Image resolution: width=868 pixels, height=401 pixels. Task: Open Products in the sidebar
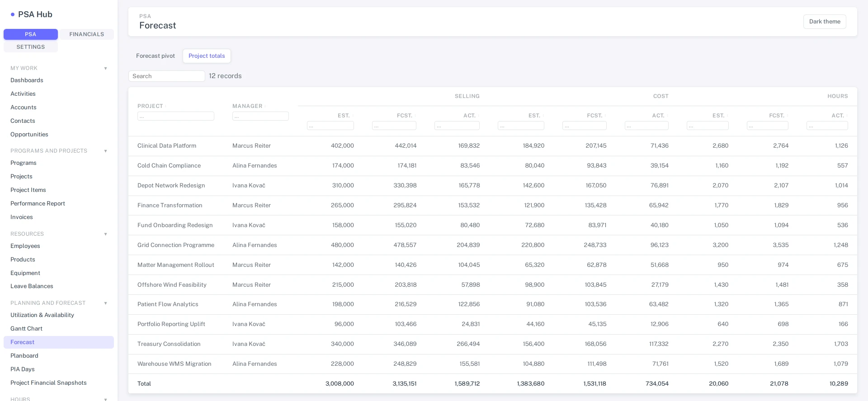(59, 260)
